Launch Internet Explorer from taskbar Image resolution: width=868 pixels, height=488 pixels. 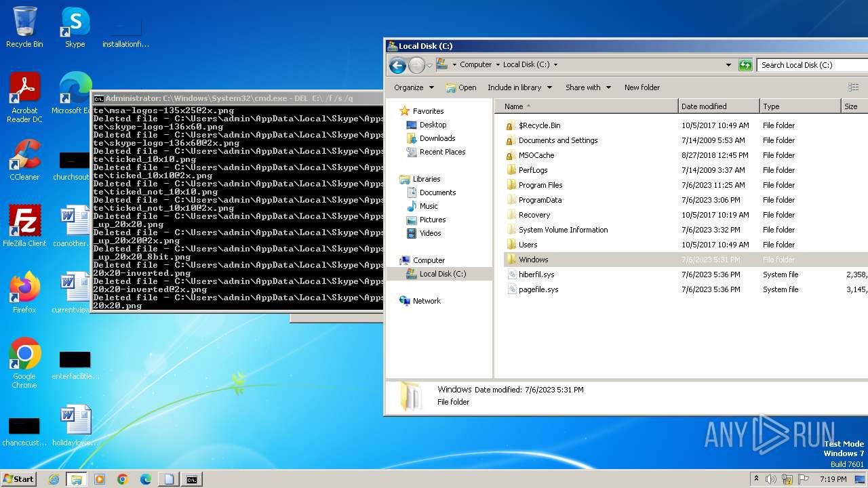tap(54, 479)
